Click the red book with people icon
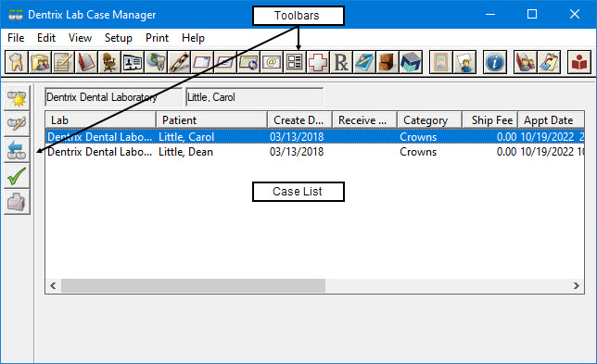The width and height of the screenshot is (597, 364). point(525,62)
